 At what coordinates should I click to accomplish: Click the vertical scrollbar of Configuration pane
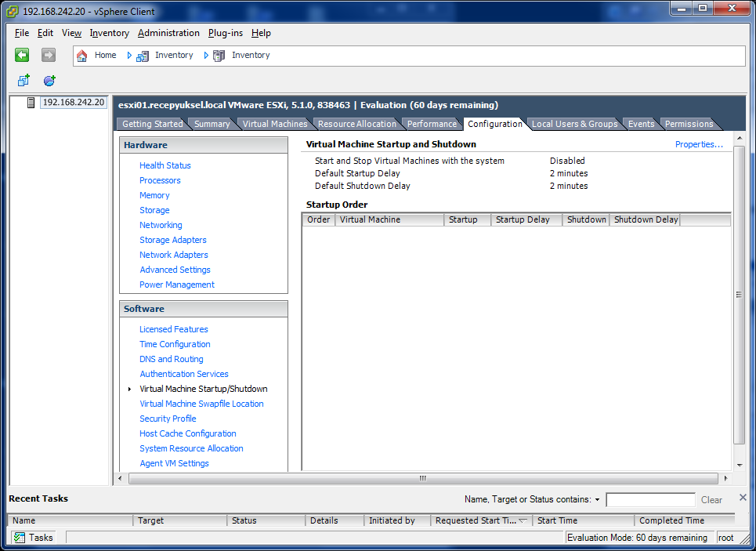click(739, 295)
